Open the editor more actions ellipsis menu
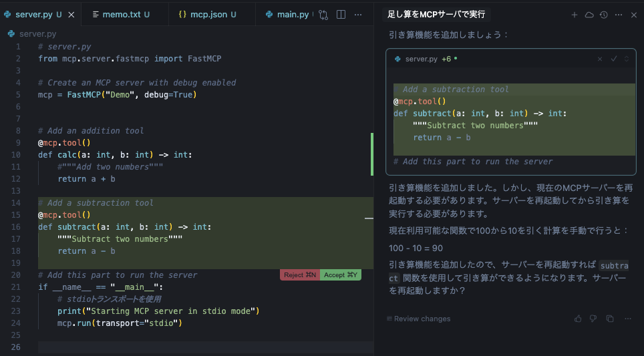The width and height of the screenshot is (644, 356). click(359, 14)
